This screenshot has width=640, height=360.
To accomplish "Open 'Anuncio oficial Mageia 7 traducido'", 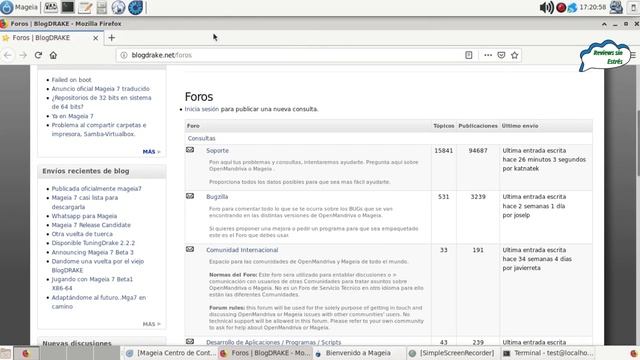I will click(100, 89).
